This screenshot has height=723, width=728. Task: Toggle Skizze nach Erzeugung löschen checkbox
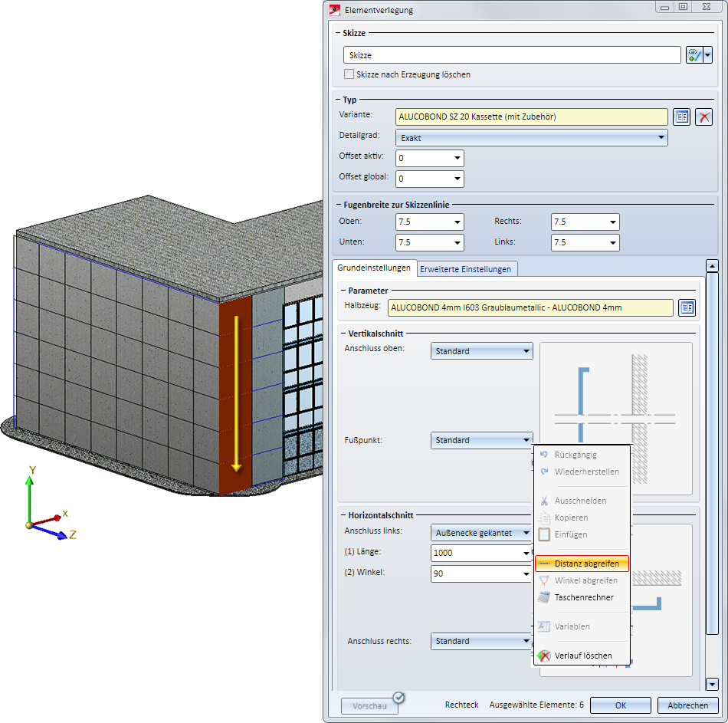coord(349,74)
